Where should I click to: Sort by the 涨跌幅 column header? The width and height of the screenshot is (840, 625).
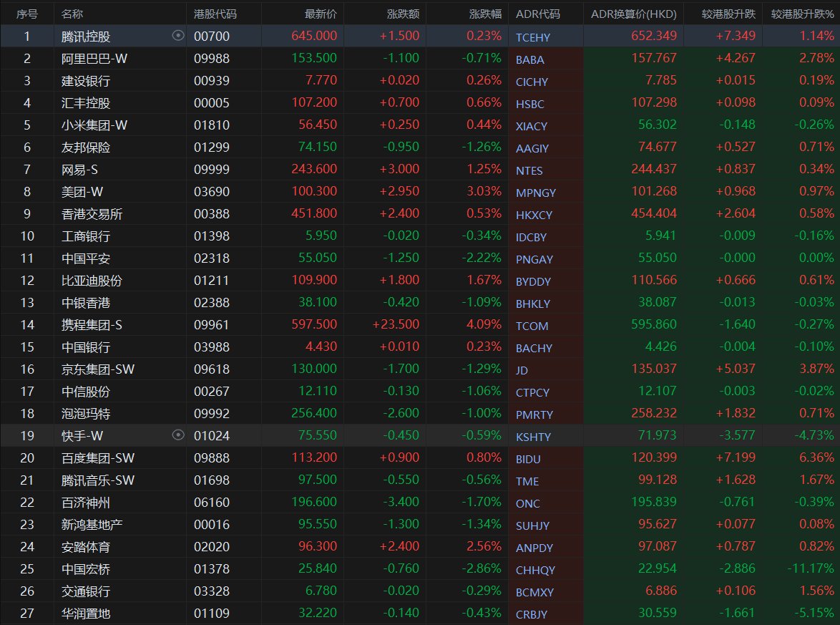(x=485, y=14)
